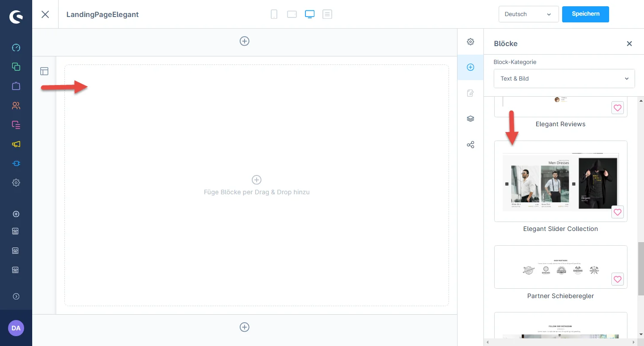The image size is (644, 346).
Task: Open page settings gear in editor sidebar
Action: tap(470, 42)
